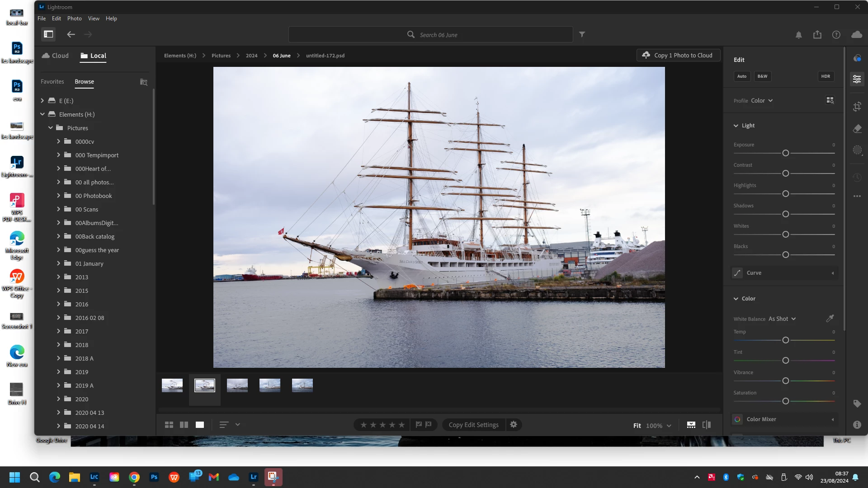Click the Exposure slider handle
This screenshot has width=868, height=488.
pyautogui.click(x=786, y=153)
